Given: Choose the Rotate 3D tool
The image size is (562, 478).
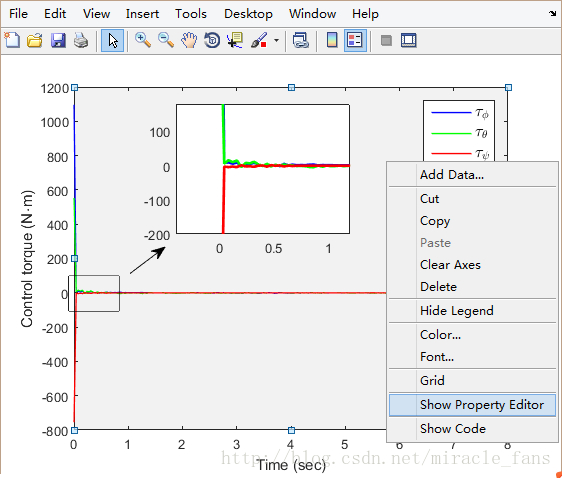Looking at the screenshot, I should tap(212, 40).
